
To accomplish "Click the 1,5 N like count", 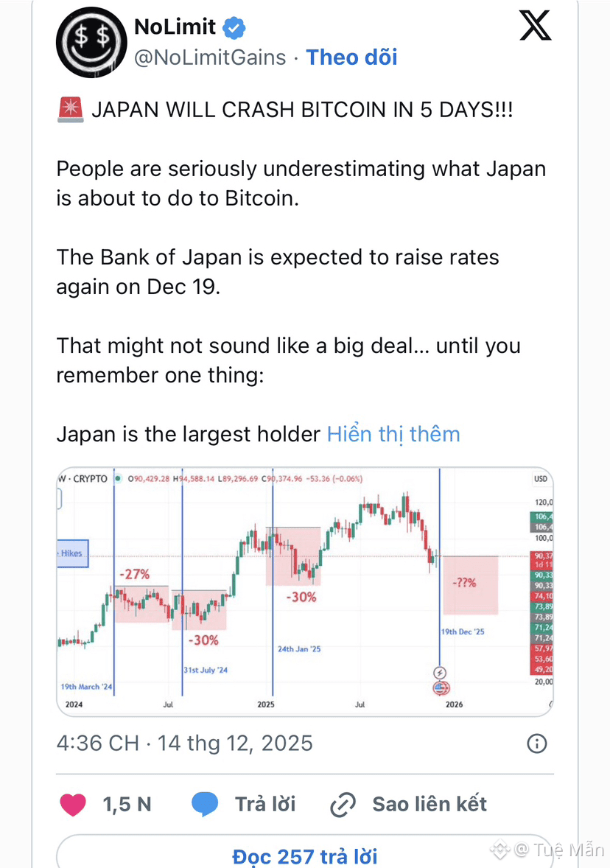I will point(127,805).
